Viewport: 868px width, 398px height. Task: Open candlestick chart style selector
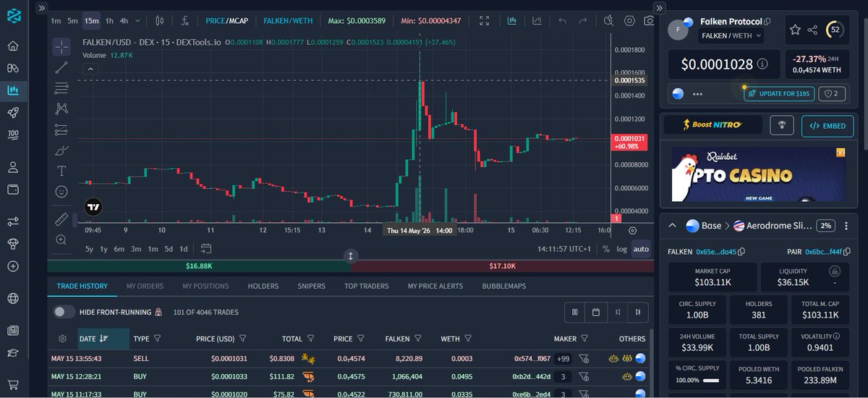point(160,20)
